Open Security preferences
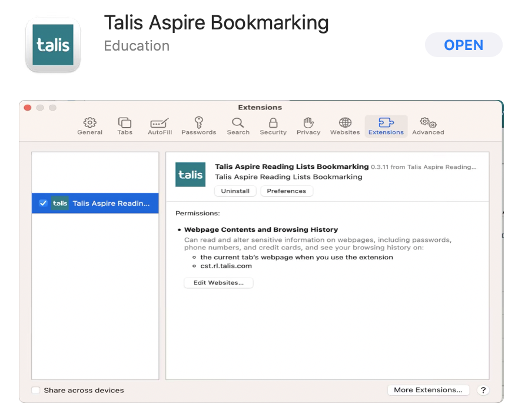Image resolution: width=518 pixels, height=420 pixels. [273, 124]
